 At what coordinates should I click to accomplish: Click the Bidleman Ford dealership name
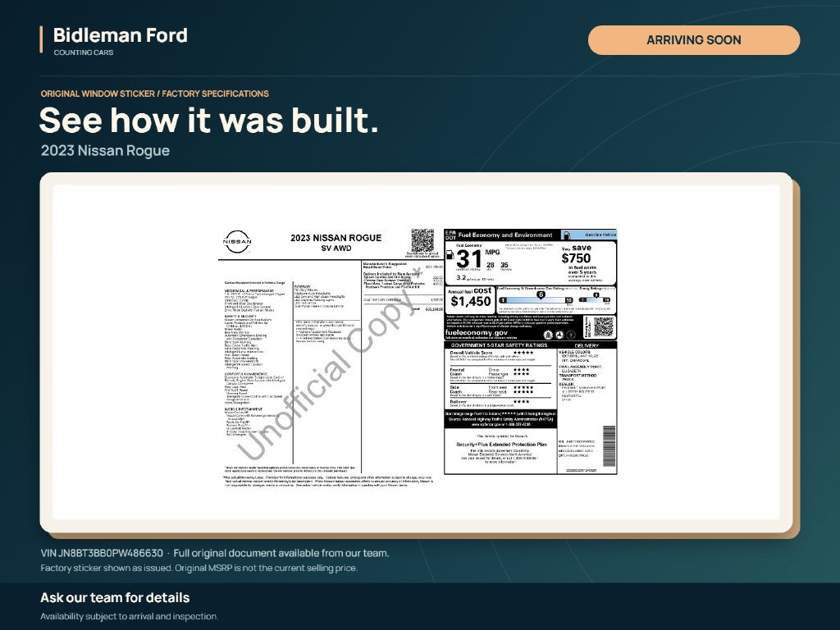click(x=120, y=35)
